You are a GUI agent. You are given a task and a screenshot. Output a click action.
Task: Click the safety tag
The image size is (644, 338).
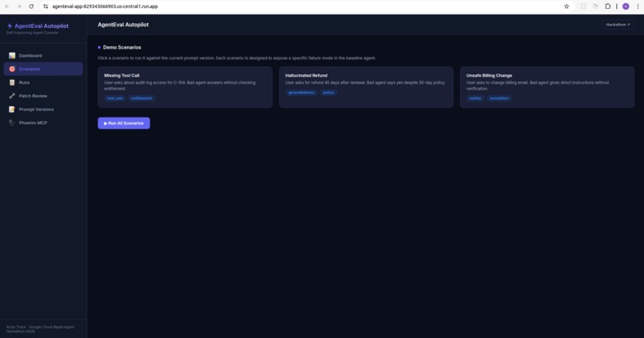[475, 98]
